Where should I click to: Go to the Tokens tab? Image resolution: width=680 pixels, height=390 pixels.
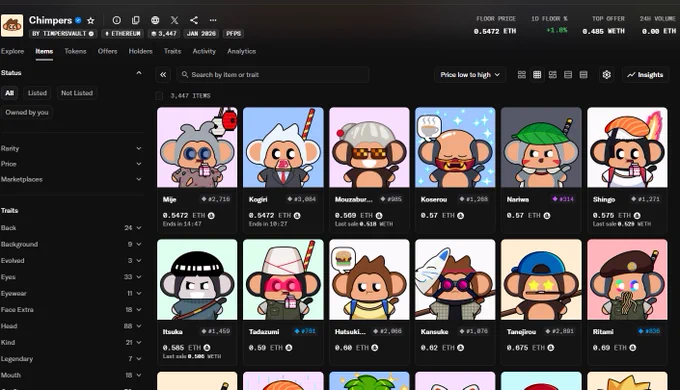pyautogui.click(x=75, y=51)
